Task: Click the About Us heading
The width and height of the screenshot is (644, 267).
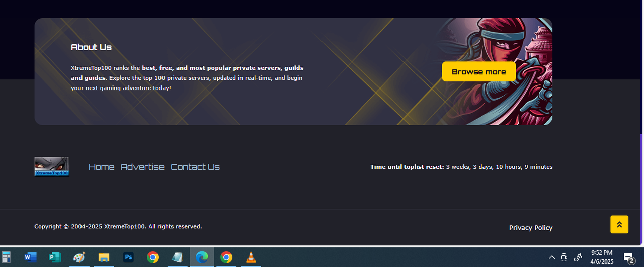Action: [x=91, y=47]
